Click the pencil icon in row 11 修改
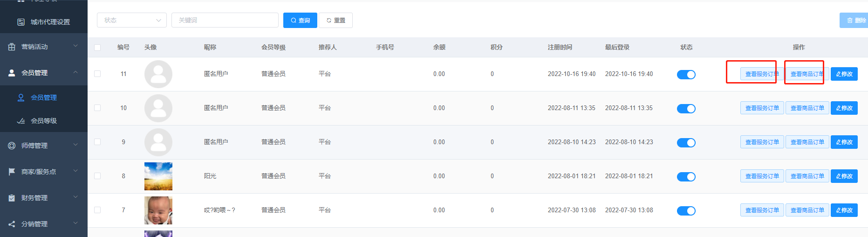The width and height of the screenshot is (868, 237). point(838,74)
